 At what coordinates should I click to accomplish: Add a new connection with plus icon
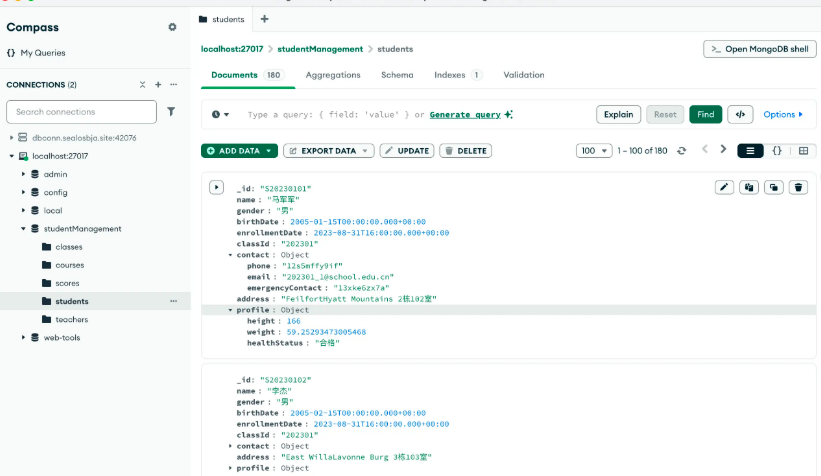coord(158,85)
